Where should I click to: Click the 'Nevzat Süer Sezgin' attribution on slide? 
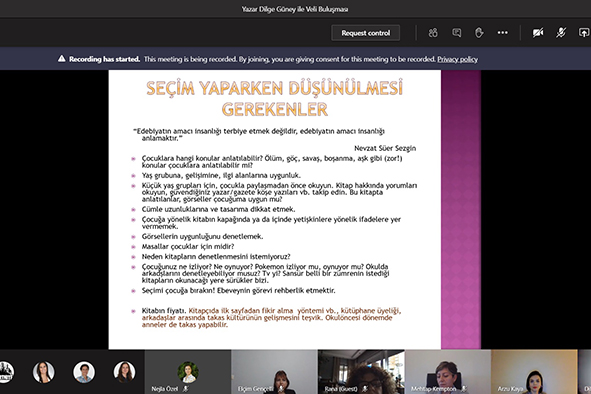pos(385,148)
